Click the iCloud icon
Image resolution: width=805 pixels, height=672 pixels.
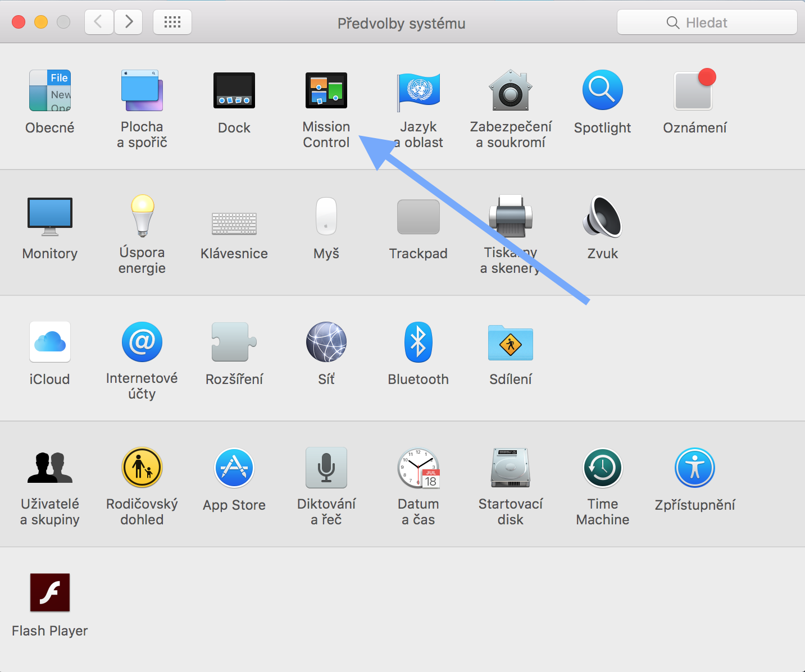50,342
